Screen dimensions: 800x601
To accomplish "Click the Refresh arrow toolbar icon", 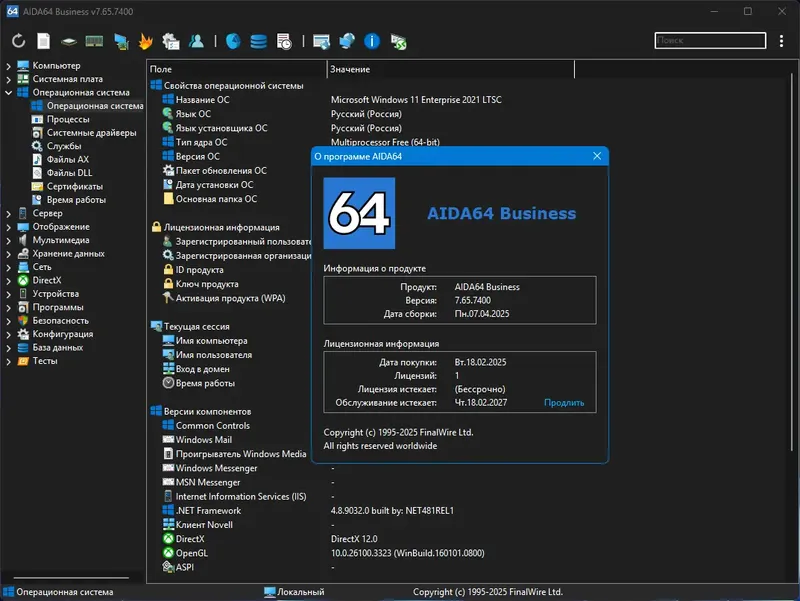I will point(18,41).
